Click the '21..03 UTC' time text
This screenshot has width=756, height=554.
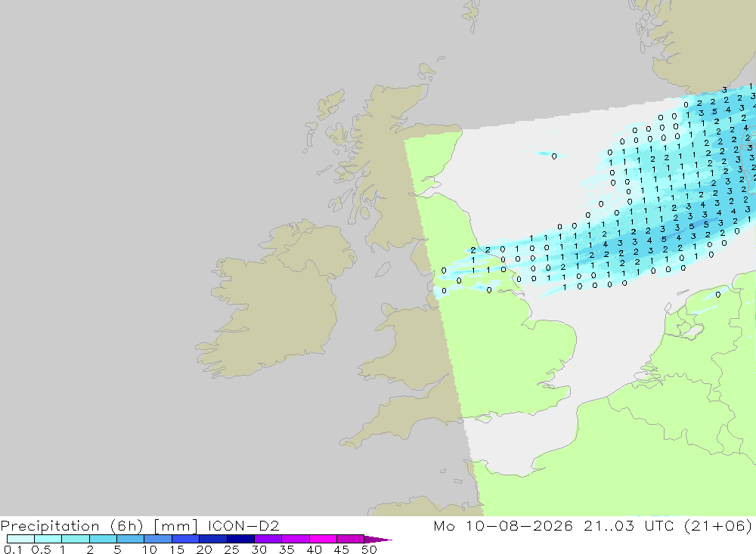coord(629,525)
